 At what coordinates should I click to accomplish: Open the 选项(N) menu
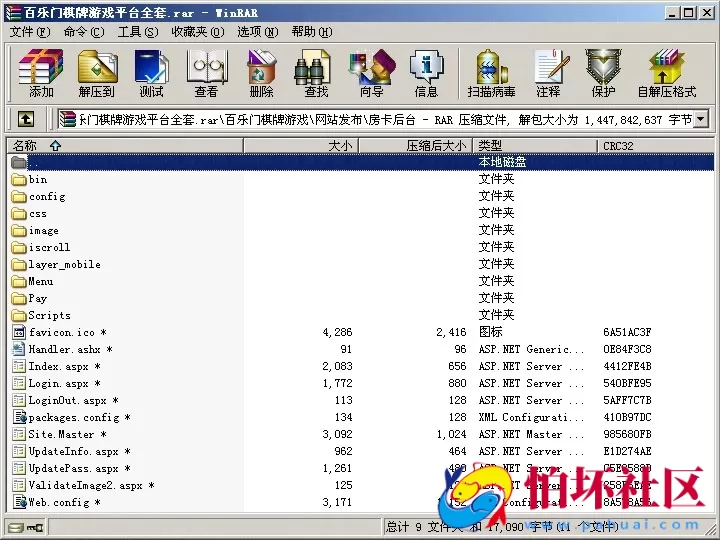[x=258, y=32]
